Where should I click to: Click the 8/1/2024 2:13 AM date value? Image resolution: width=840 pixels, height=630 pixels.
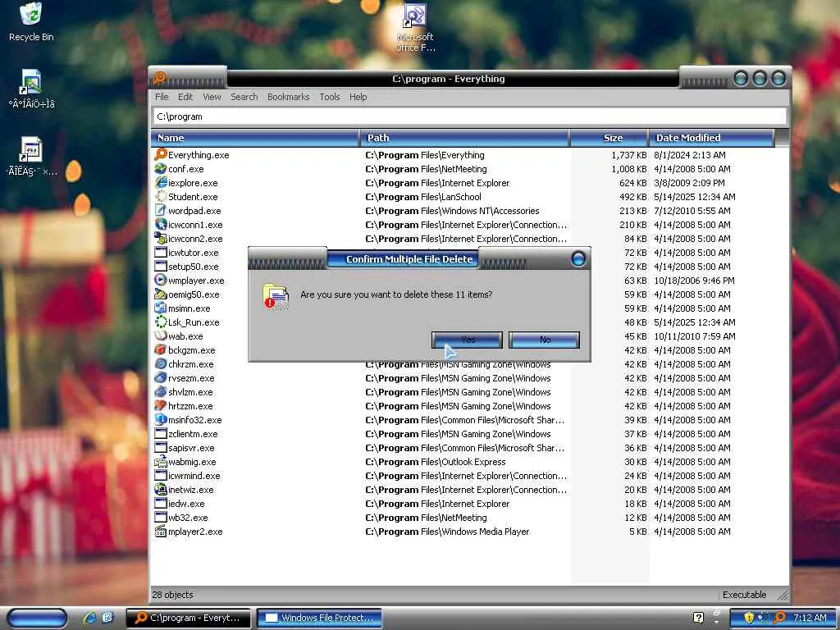coord(689,155)
